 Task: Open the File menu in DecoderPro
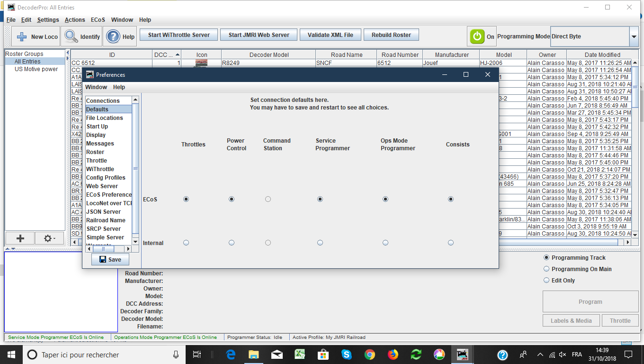pyautogui.click(x=11, y=20)
